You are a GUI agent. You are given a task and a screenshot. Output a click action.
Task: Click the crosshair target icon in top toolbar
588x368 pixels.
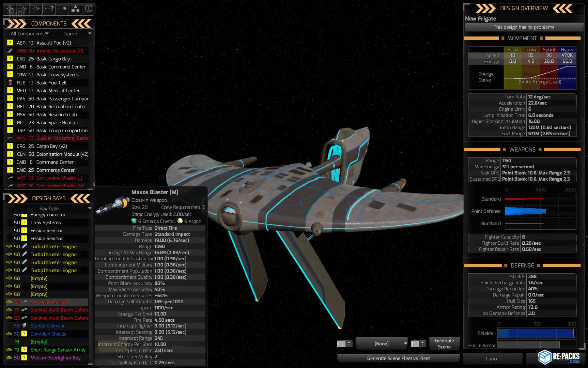pos(10,9)
